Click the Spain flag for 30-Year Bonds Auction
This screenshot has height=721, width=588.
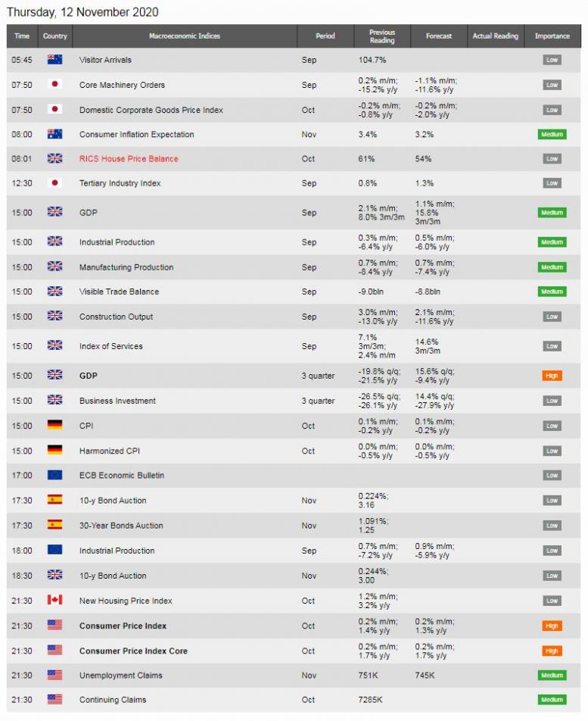[54, 525]
